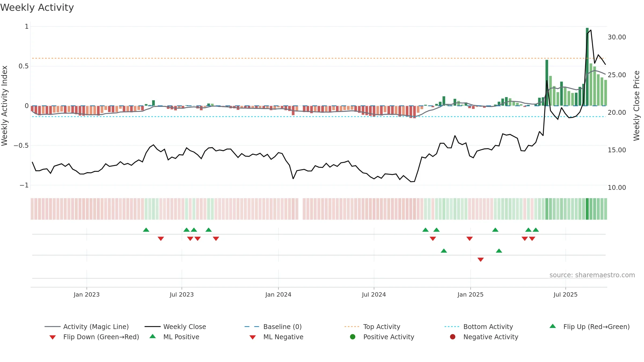Click the Bottom Activity cyan dotted swatch
Viewport: 644px width, 362px height.
pos(452,327)
